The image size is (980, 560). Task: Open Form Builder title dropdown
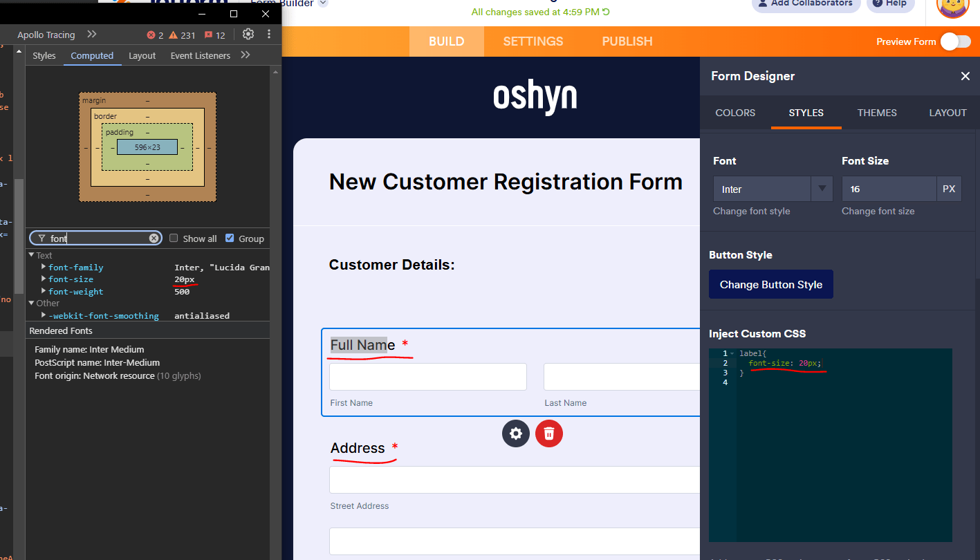(323, 3)
